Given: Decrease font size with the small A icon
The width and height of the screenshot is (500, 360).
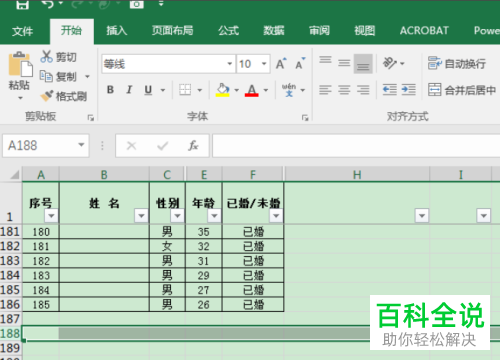Looking at the screenshot, I should (300, 63).
